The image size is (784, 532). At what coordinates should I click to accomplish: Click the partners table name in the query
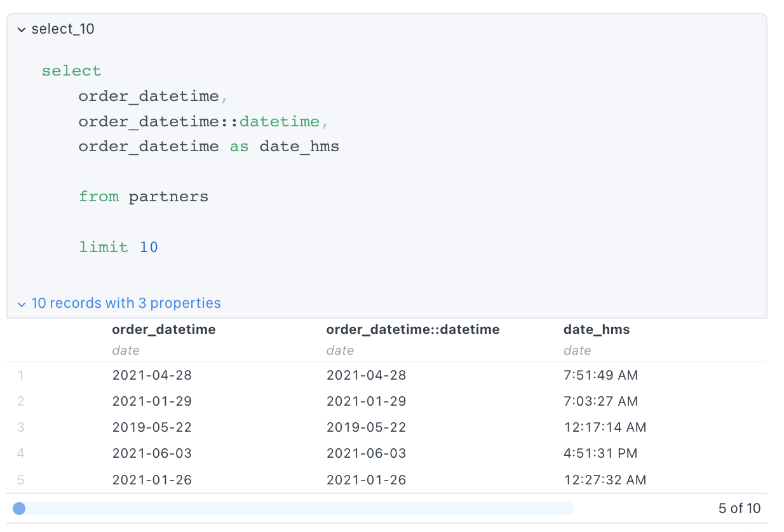(x=168, y=196)
